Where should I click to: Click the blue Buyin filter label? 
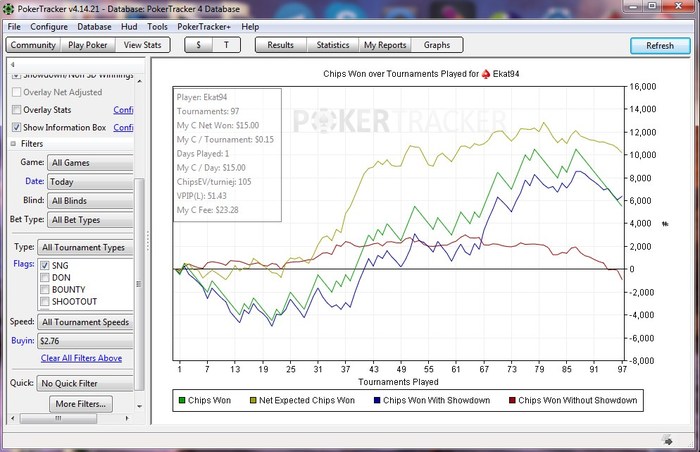tap(23, 341)
